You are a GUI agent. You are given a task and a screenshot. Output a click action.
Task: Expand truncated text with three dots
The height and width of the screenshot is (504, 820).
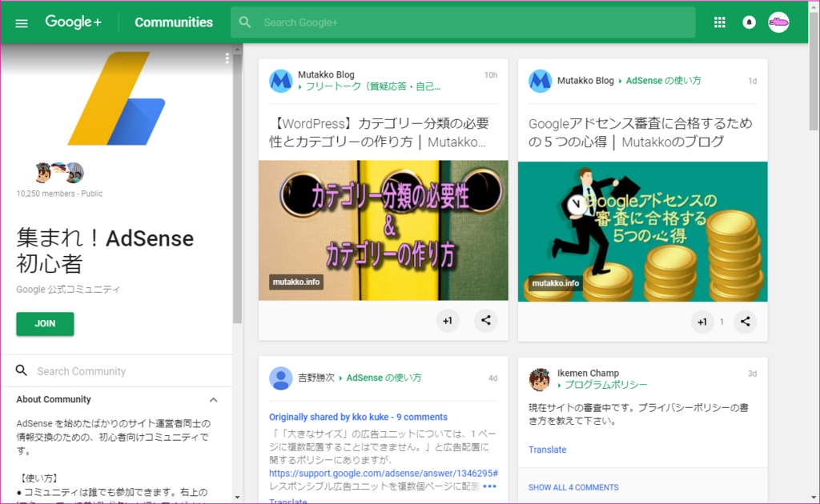(489, 486)
